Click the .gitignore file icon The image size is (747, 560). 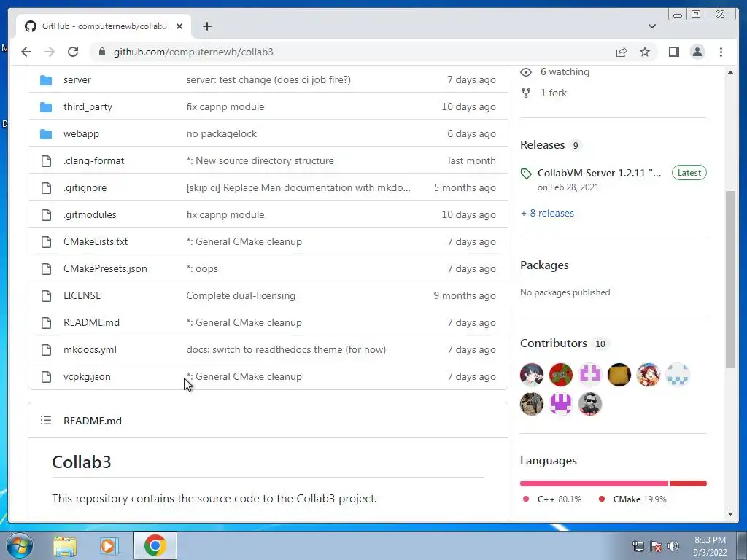point(46,188)
